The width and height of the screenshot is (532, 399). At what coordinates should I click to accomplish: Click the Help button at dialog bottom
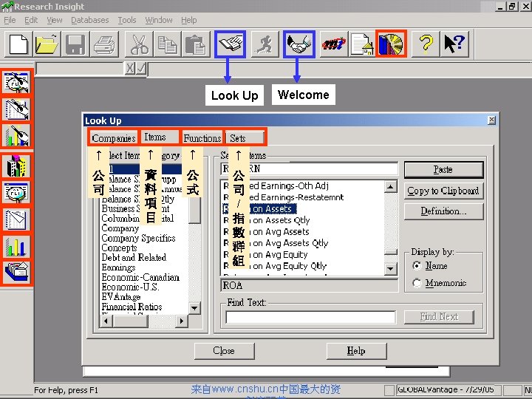(x=356, y=350)
